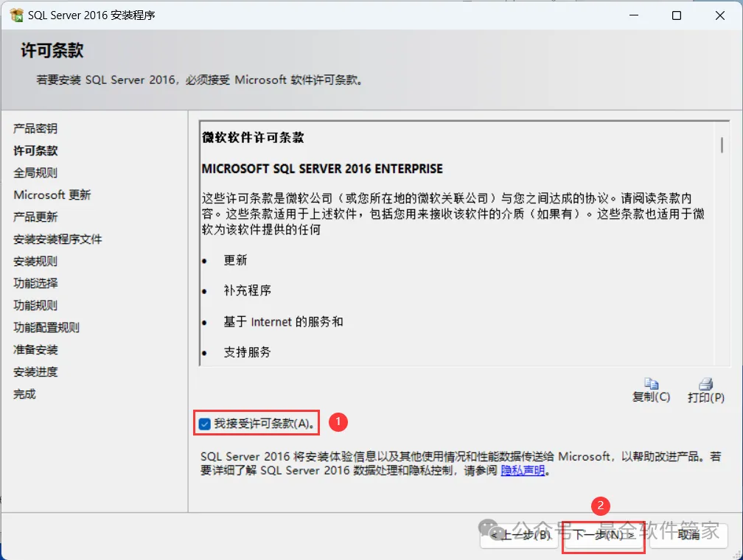Click 准备安装 in the step list
The height and width of the screenshot is (560, 743).
pyautogui.click(x=35, y=350)
